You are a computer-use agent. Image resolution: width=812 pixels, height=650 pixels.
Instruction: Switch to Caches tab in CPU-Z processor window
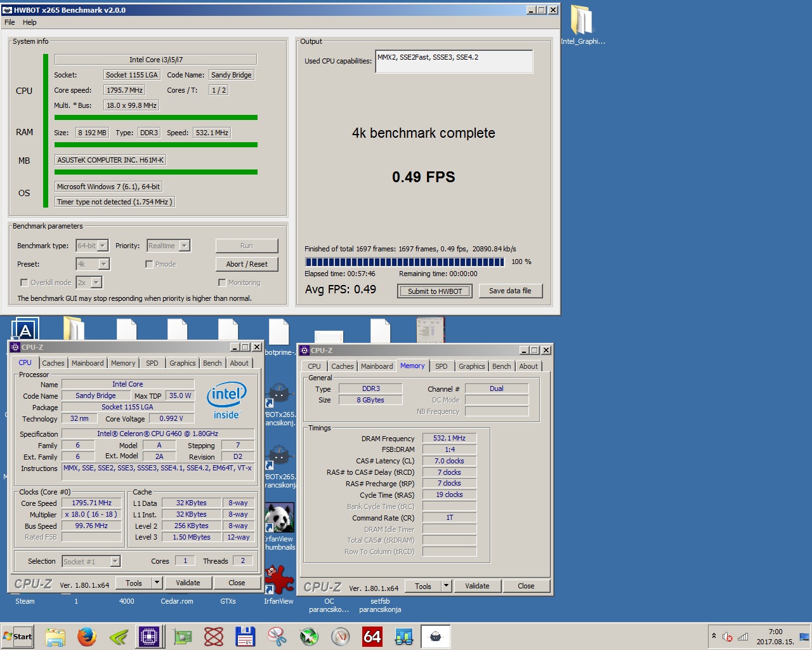coord(53,363)
